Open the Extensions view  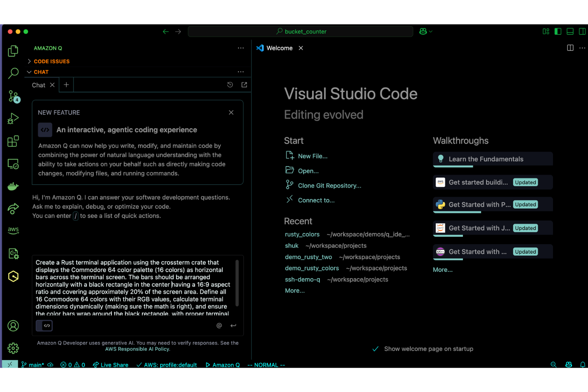[13, 141]
